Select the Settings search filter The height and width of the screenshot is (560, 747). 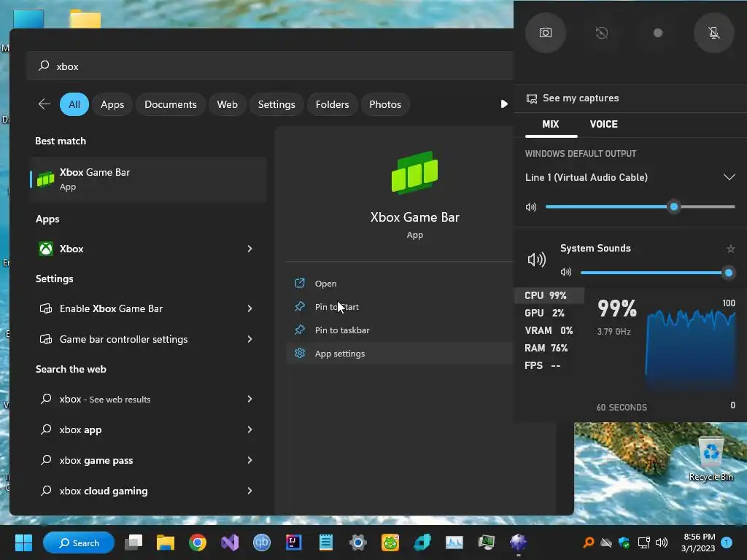pyautogui.click(x=276, y=104)
